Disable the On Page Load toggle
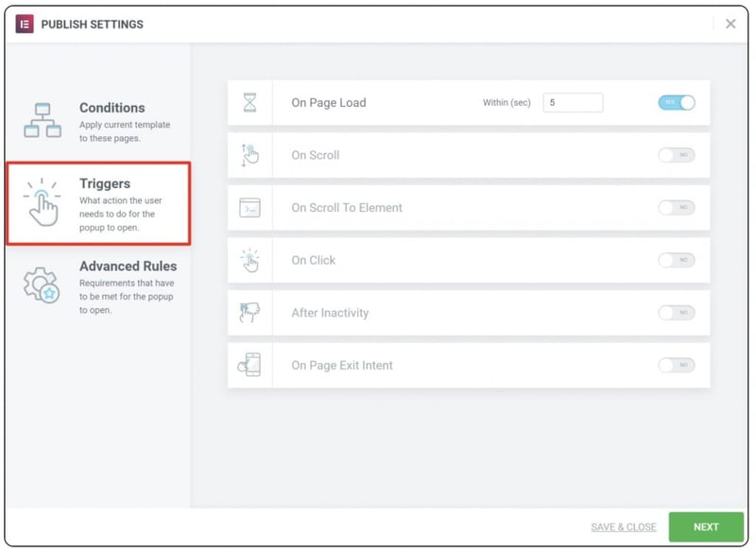The image size is (756, 552). (x=677, y=103)
